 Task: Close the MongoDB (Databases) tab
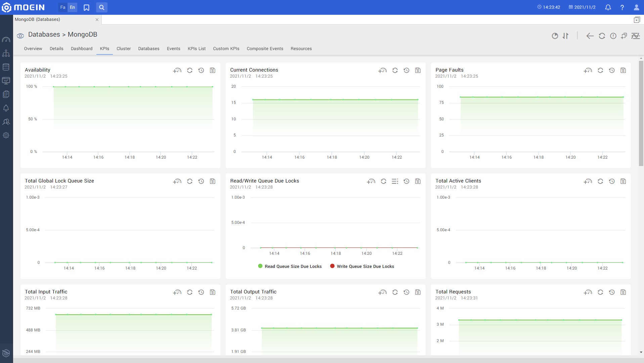pyautogui.click(x=97, y=19)
